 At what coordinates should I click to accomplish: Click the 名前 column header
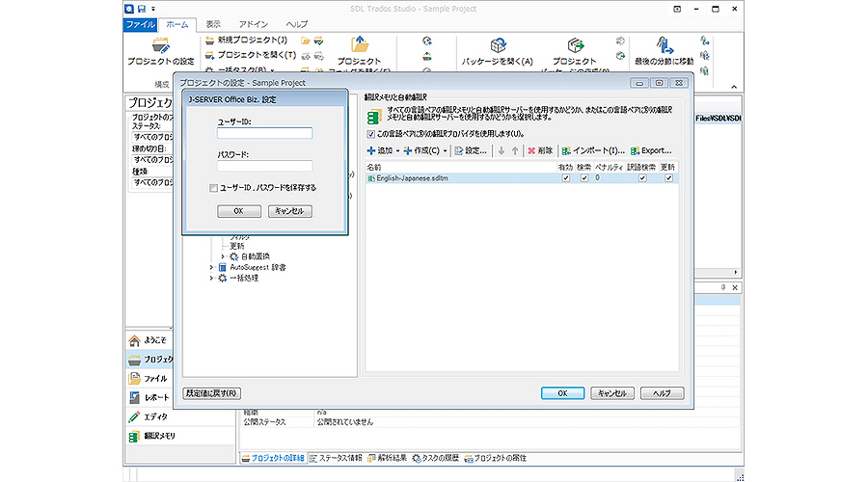pyautogui.click(x=461, y=167)
